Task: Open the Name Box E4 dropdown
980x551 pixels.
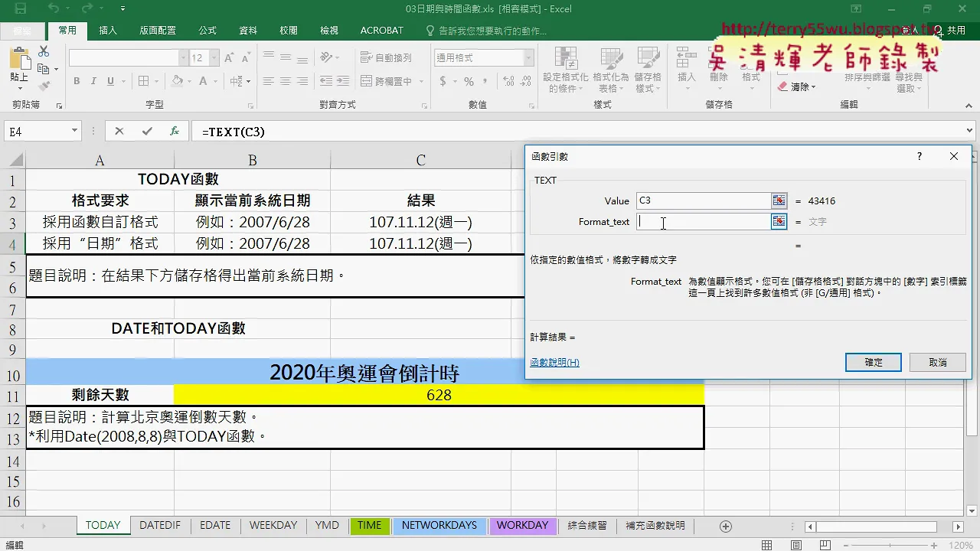Action: [x=74, y=132]
